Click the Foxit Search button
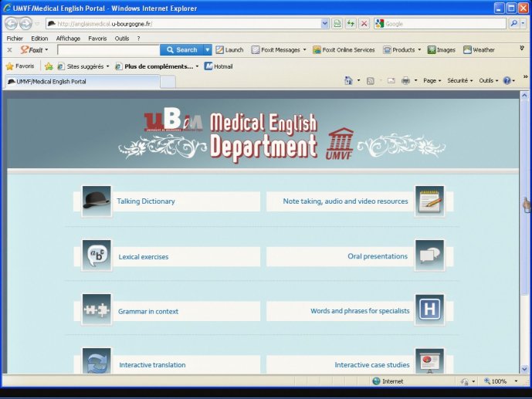532x399 pixels. 182,50
